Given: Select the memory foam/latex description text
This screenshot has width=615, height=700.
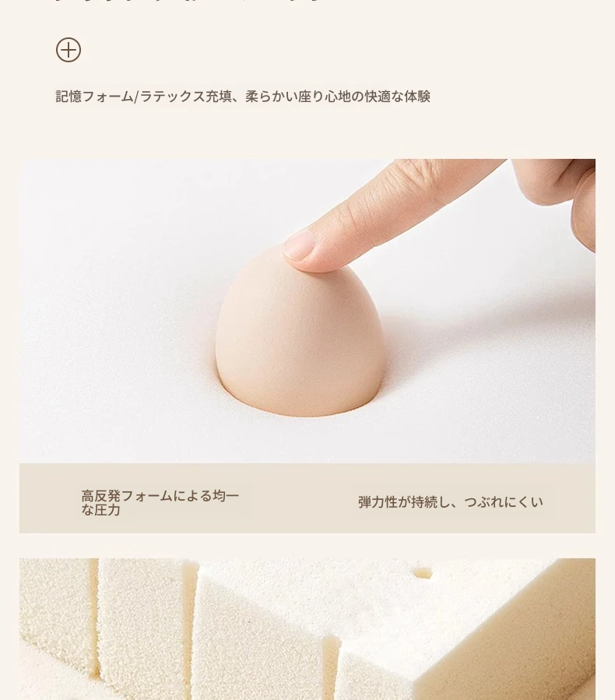Looking at the screenshot, I should tap(243, 97).
